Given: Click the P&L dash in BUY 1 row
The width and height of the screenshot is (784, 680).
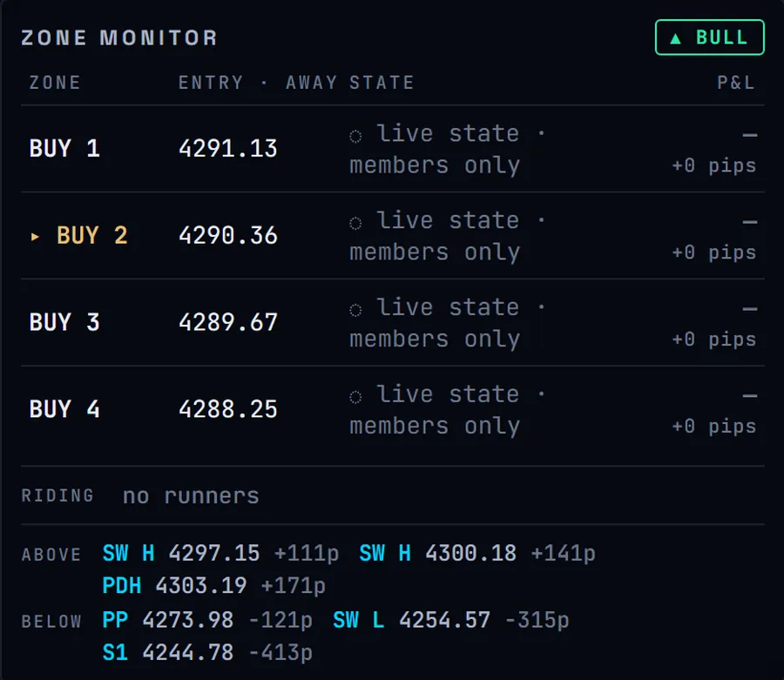Looking at the screenshot, I should tap(749, 136).
